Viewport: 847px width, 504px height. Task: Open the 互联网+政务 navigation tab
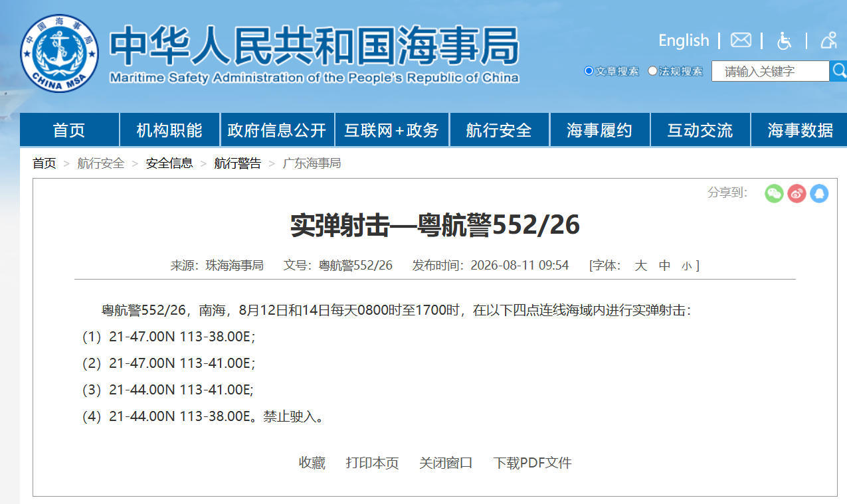pos(392,130)
